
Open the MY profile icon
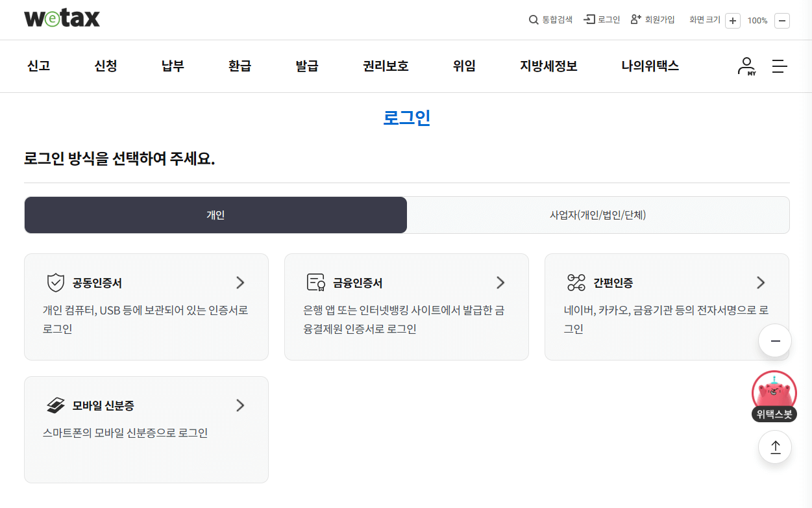pos(746,66)
